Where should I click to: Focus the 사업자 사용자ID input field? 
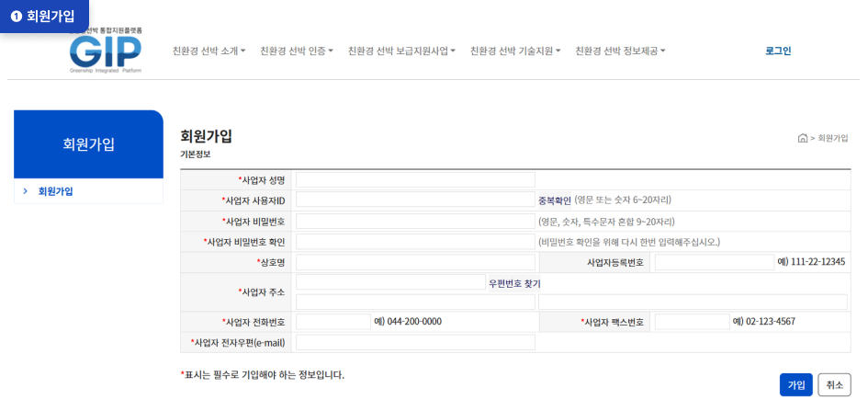(x=416, y=200)
